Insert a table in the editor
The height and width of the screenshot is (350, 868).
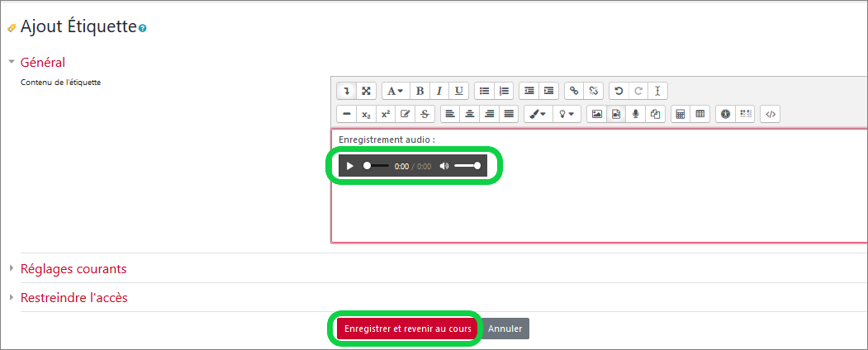coord(700,115)
